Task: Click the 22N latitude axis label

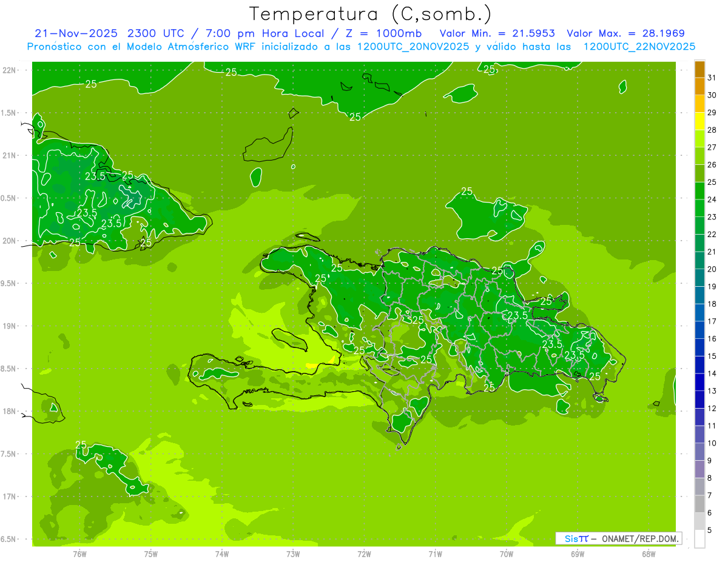Action: click(10, 70)
